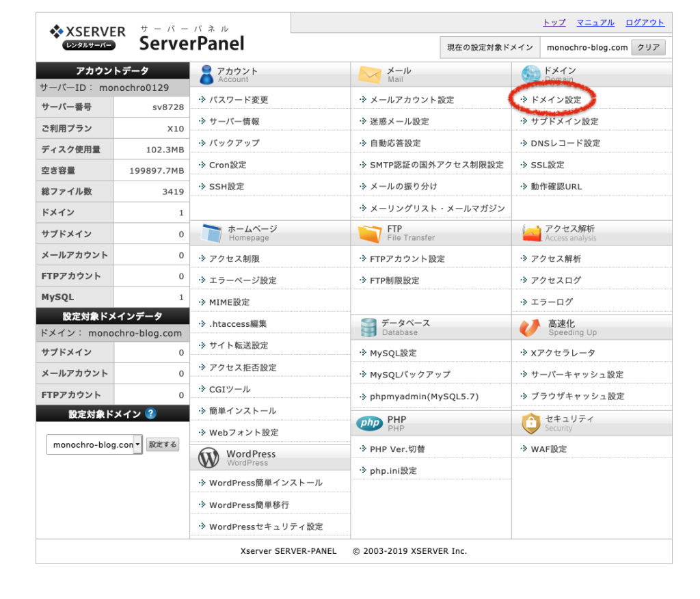Viewport: 700px width, 599px height.
Task: Open サーバー情報
Action: click(x=234, y=122)
